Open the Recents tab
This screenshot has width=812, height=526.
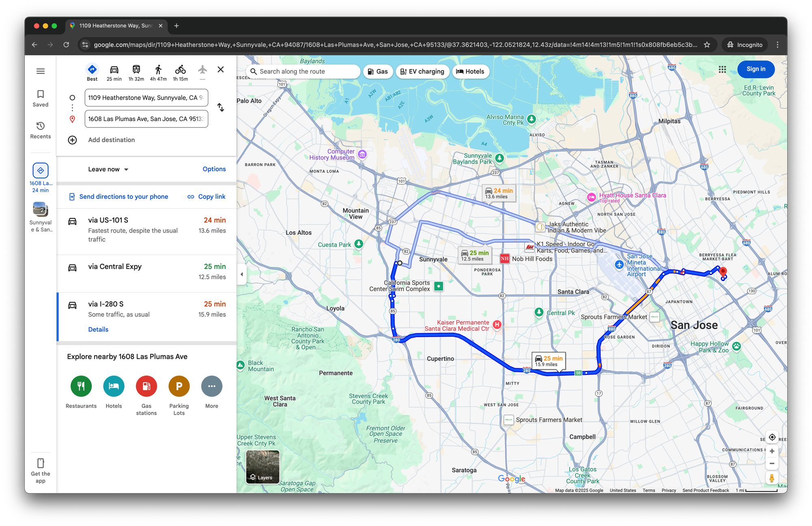[41, 130]
